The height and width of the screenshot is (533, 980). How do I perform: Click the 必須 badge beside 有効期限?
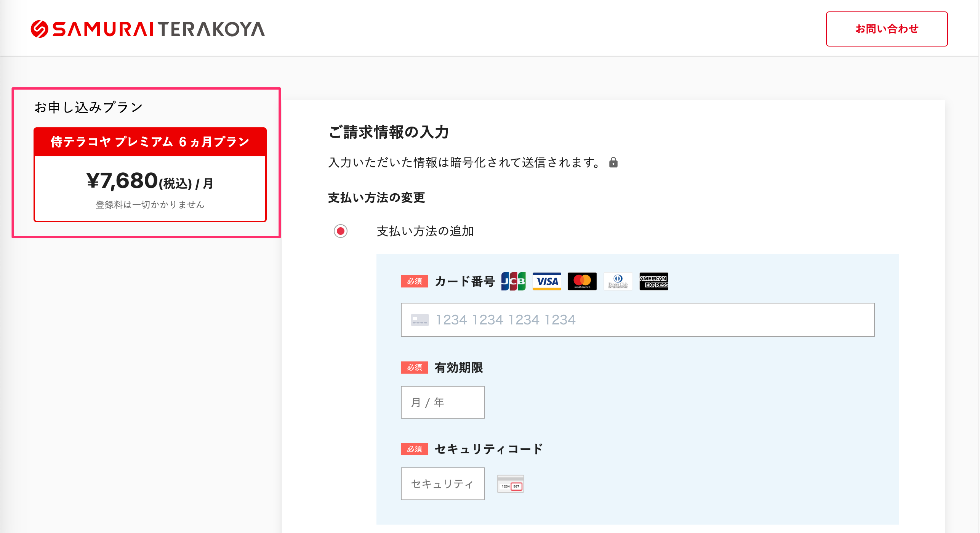coord(414,368)
